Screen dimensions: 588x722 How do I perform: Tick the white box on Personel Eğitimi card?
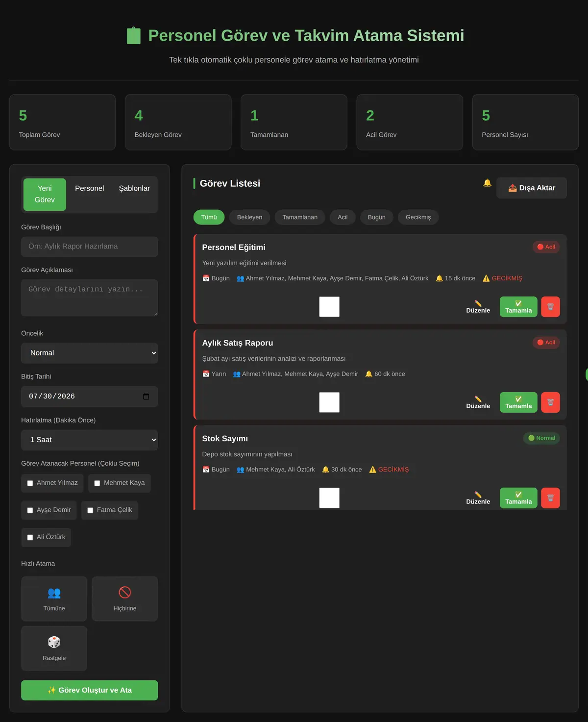[x=329, y=307]
